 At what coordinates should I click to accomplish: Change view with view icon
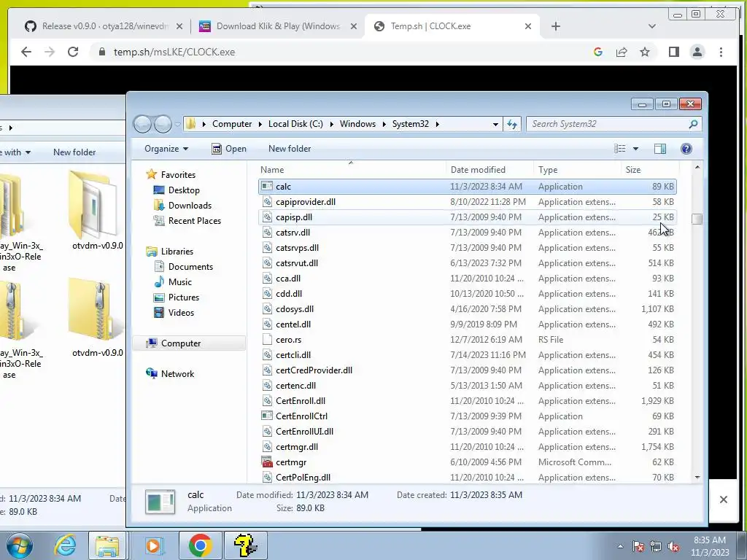pyautogui.click(x=620, y=149)
